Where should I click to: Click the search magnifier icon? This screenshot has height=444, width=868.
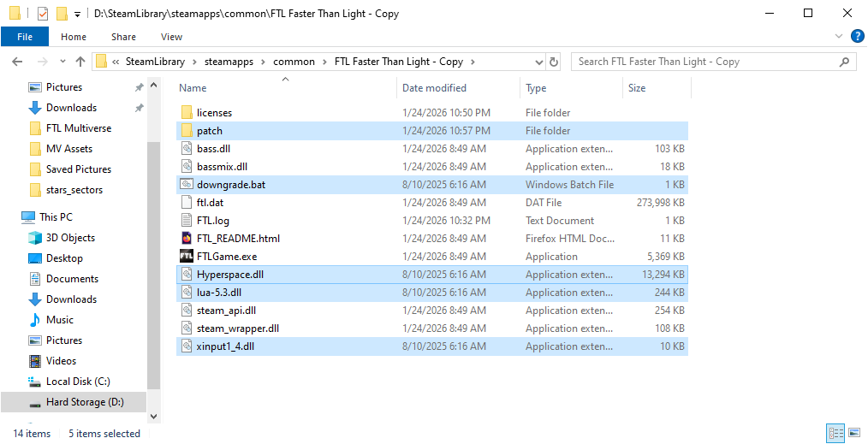[844, 62]
